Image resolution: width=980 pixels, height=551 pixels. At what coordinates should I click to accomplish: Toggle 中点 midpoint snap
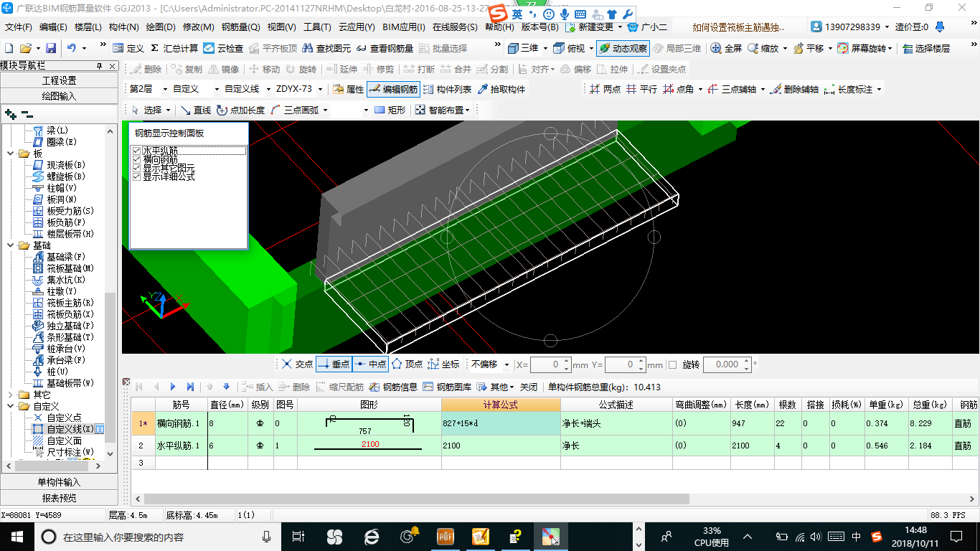(370, 364)
